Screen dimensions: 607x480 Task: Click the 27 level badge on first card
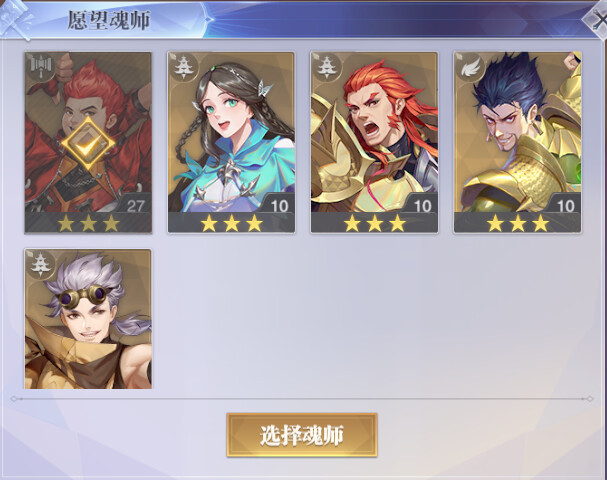click(x=135, y=205)
